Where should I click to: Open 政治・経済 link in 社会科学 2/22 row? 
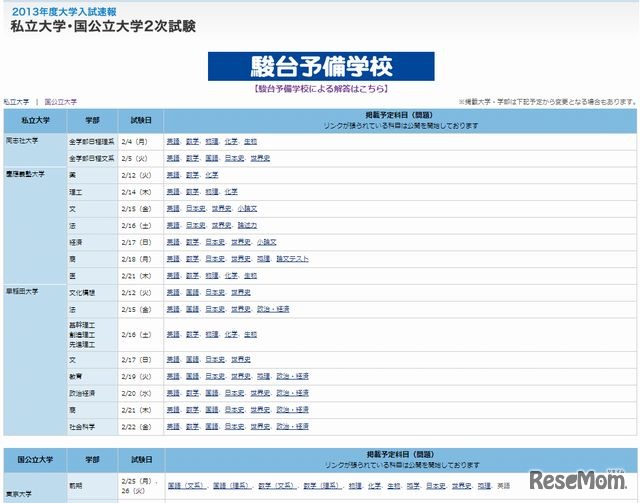[x=292, y=426]
